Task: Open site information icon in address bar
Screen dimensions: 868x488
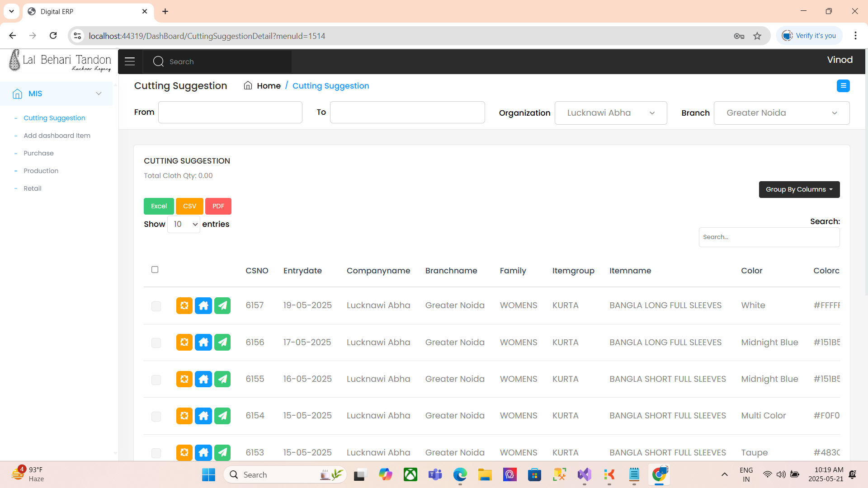Action: pyautogui.click(x=78, y=36)
